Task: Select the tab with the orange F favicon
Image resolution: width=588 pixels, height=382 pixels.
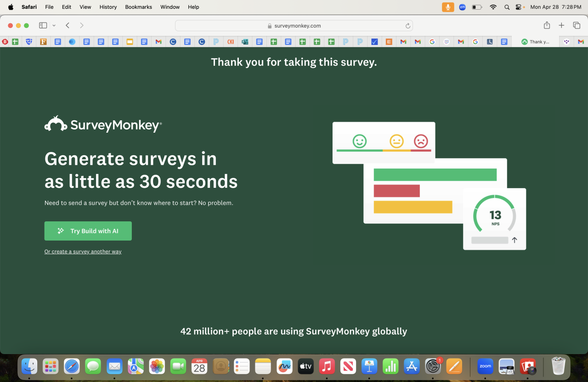Action: (43, 42)
